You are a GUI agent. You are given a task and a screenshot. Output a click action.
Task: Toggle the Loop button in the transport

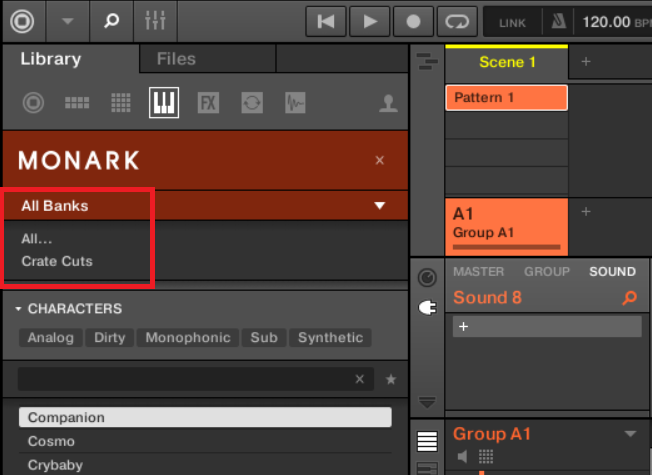pyautogui.click(x=457, y=21)
